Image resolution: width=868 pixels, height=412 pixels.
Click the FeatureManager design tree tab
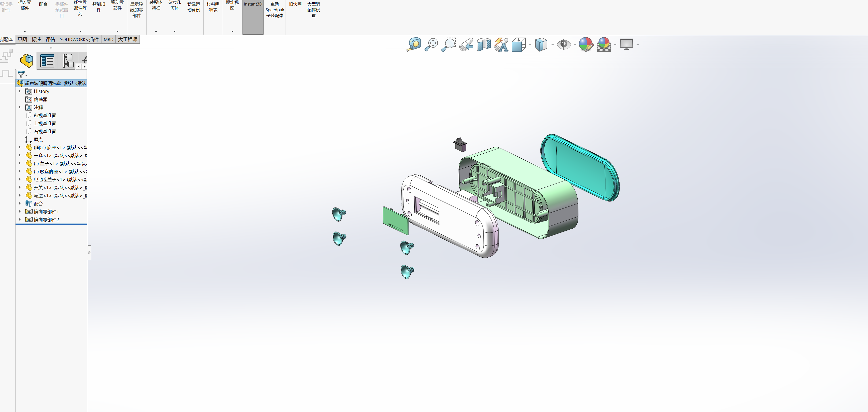coord(26,61)
